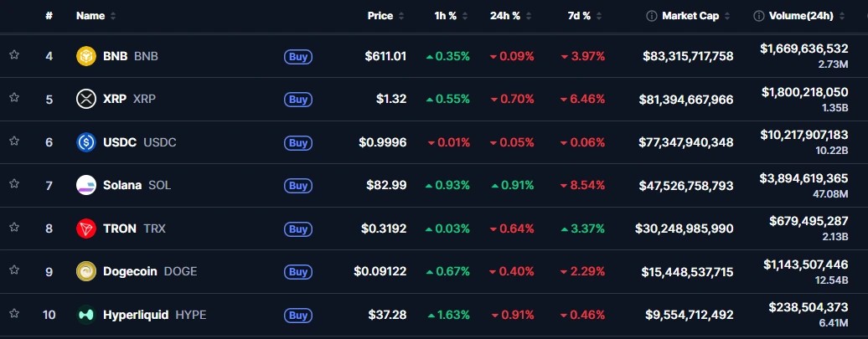Sort by 24h % change
The width and height of the screenshot is (868, 339).
[504, 16]
